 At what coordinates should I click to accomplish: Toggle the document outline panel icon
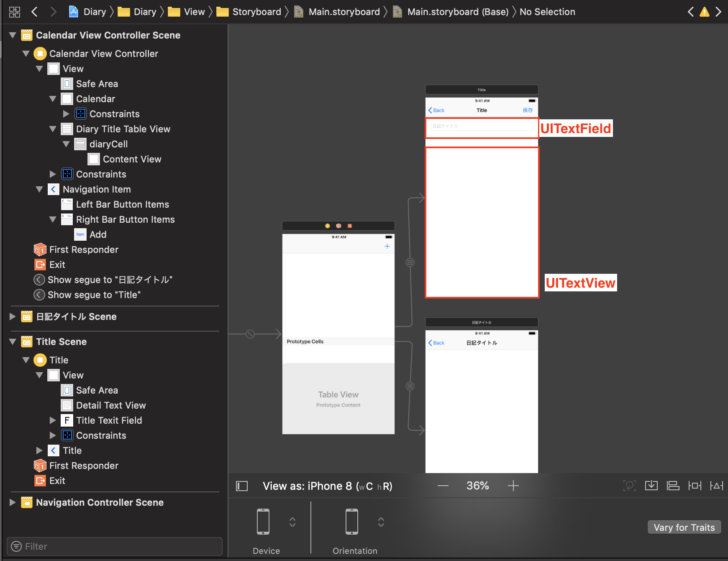242,486
